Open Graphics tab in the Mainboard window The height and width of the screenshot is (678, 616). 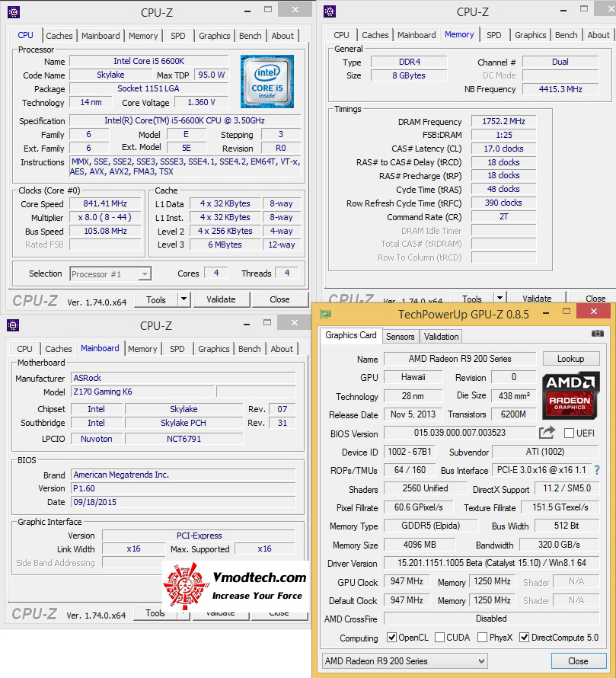coord(213,349)
